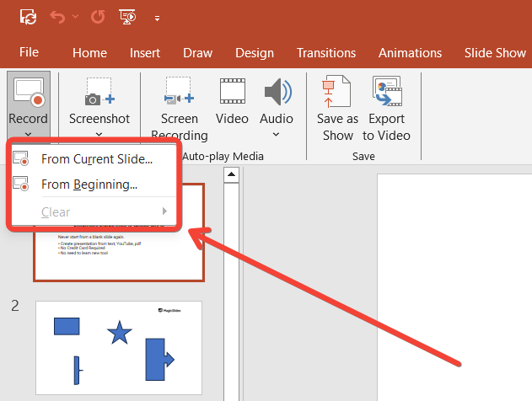Select slide 2 thumbnail with shapes
This screenshot has width=532, height=401.
pyautogui.click(x=118, y=347)
